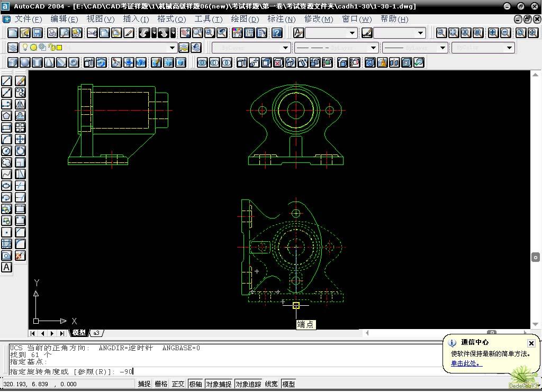Image resolution: width=542 pixels, height=392 pixels.
Task: Choose the Move tool
Action: coord(20,139)
